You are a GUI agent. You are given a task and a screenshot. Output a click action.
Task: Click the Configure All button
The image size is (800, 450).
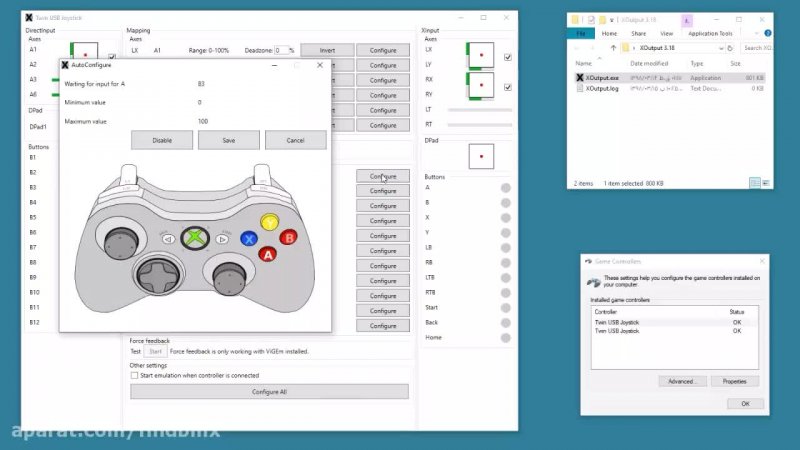click(269, 391)
